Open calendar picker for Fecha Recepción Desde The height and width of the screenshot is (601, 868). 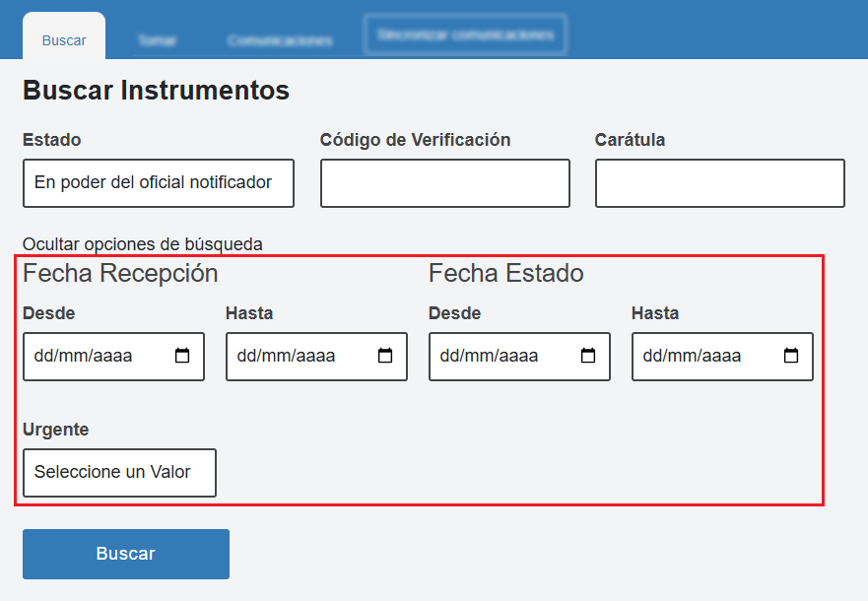(x=182, y=356)
